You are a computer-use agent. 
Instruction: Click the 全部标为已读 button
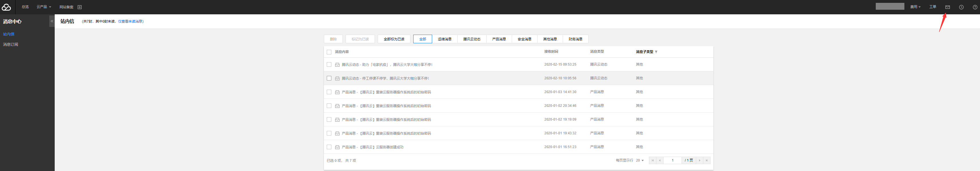[394, 39]
